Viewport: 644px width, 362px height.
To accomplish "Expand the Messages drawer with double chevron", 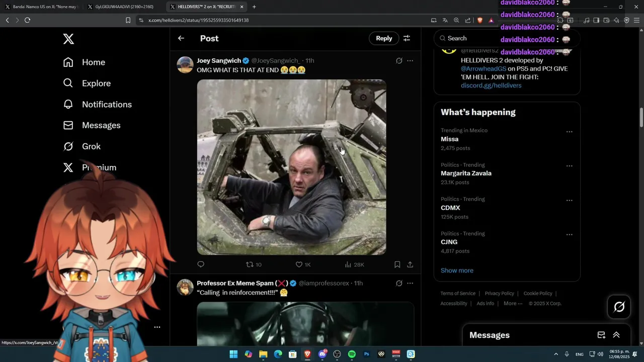I will [x=616, y=335].
